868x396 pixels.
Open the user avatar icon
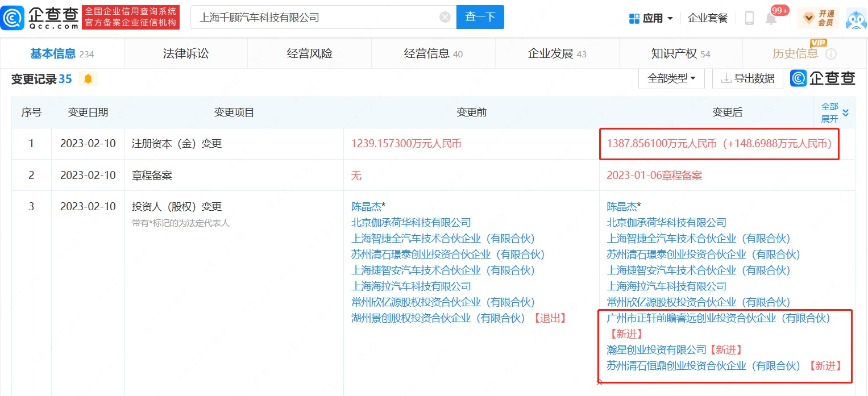855,18
